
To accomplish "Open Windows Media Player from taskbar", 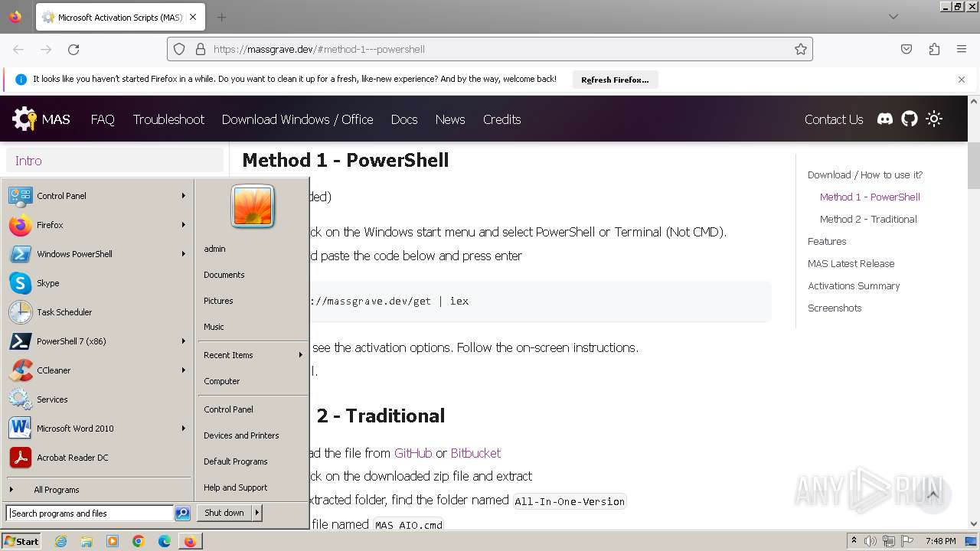I will pos(113,541).
